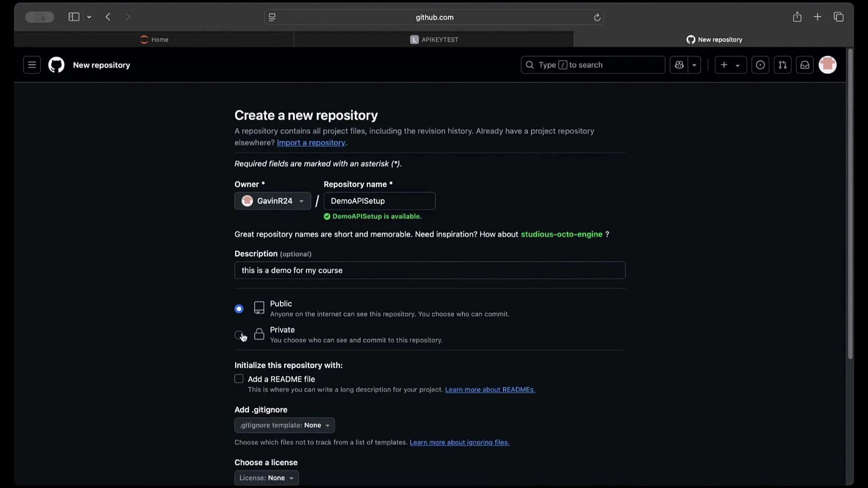Open the Pull requests icon in header
The height and width of the screenshot is (488, 868).
pyautogui.click(x=783, y=65)
